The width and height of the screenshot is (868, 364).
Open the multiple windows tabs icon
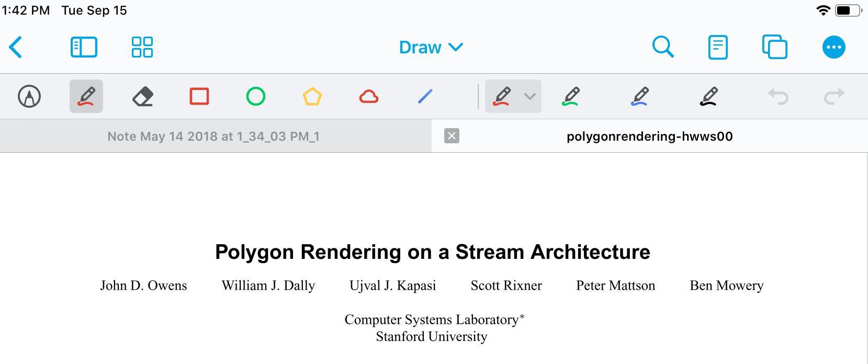pos(774,47)
